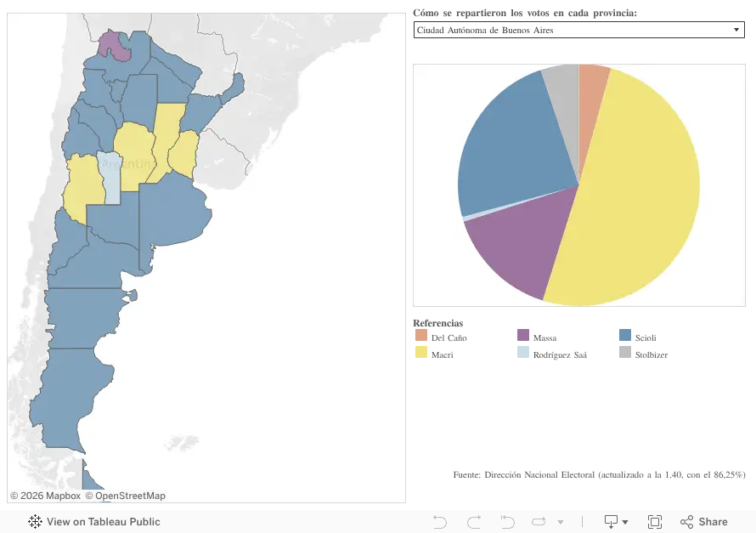
Task: Click the undo arrow icon
Action: 440,522
